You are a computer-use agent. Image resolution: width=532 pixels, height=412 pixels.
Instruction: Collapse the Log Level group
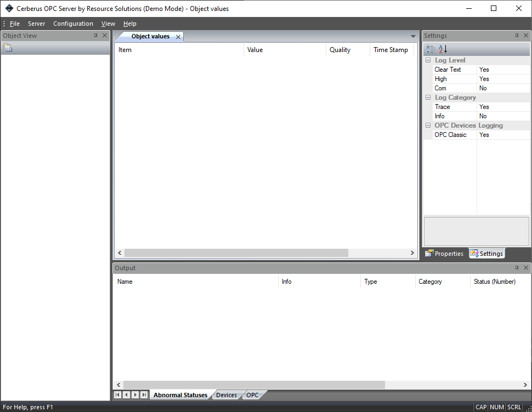pyautogui.click(x=428, y=60)
